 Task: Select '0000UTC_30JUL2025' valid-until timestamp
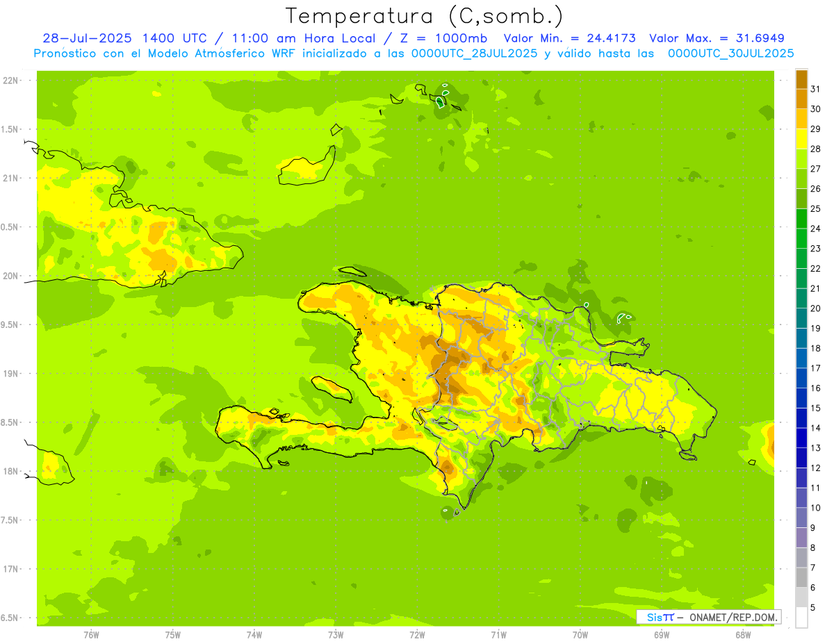pos(731,53)
